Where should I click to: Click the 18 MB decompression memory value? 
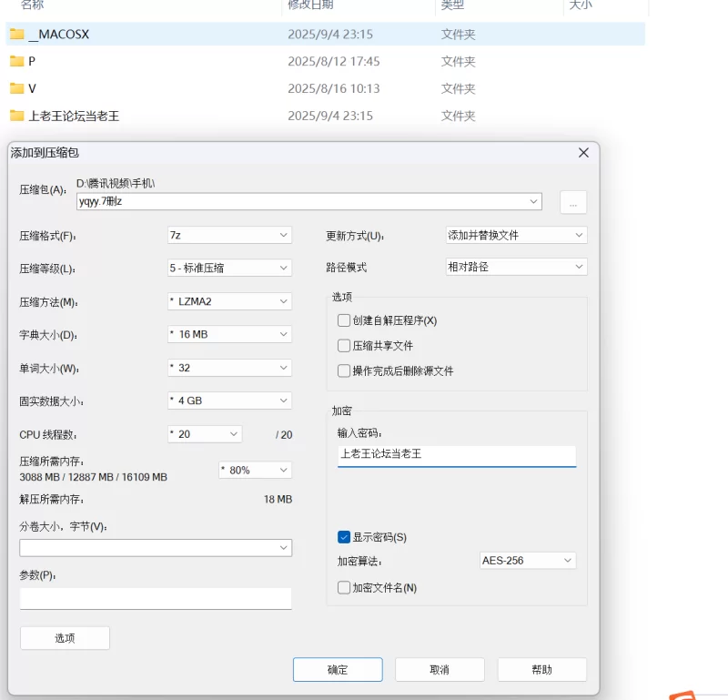pos(278,500)
